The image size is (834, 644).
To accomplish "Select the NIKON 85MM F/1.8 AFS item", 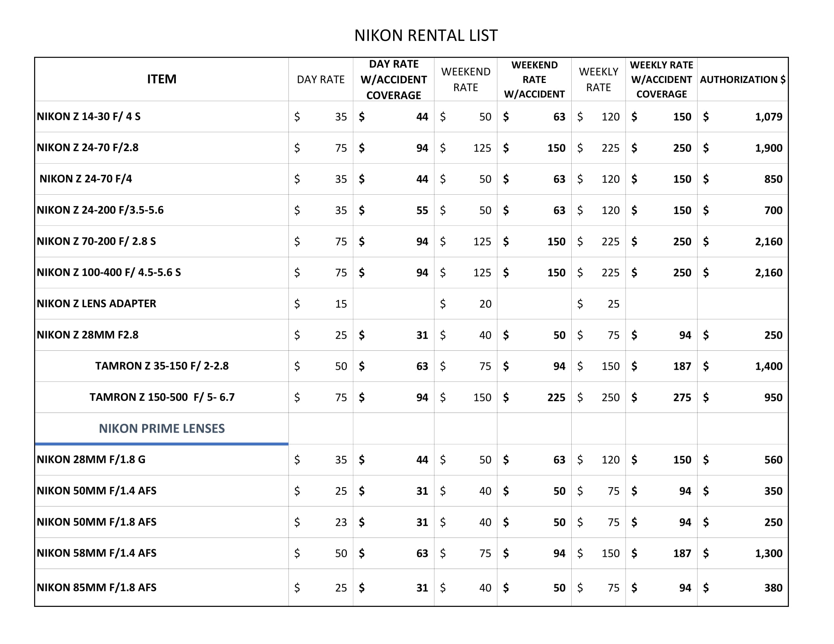I will point(97,588).
